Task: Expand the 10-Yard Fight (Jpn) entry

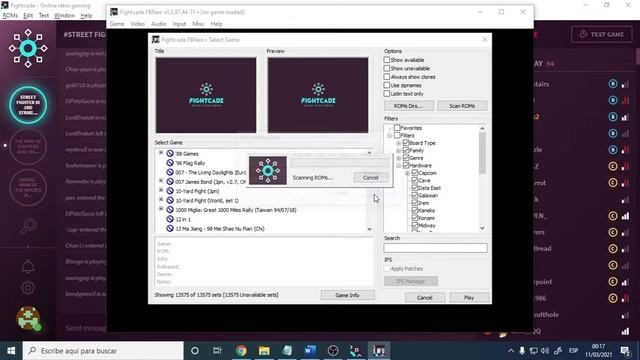Action: 161,190
